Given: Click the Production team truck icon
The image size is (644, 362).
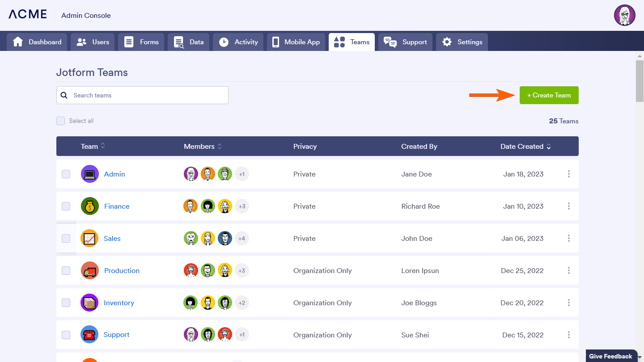Looking at the screenshot, I should 89,270.
